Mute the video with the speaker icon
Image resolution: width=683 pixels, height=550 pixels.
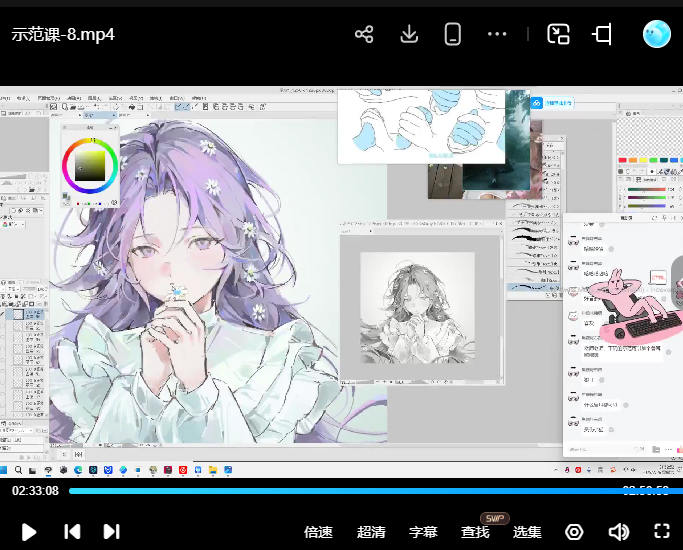(x=618, y=532)
